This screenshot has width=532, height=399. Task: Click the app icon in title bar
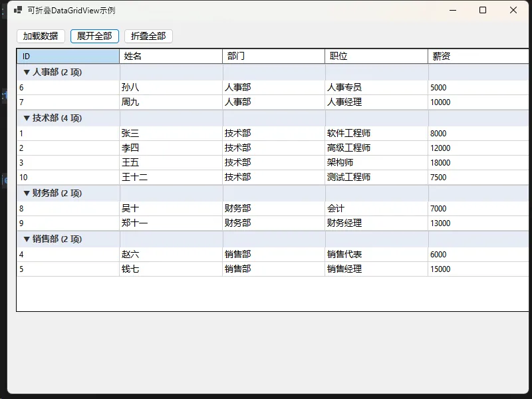[x=18, y=11]
